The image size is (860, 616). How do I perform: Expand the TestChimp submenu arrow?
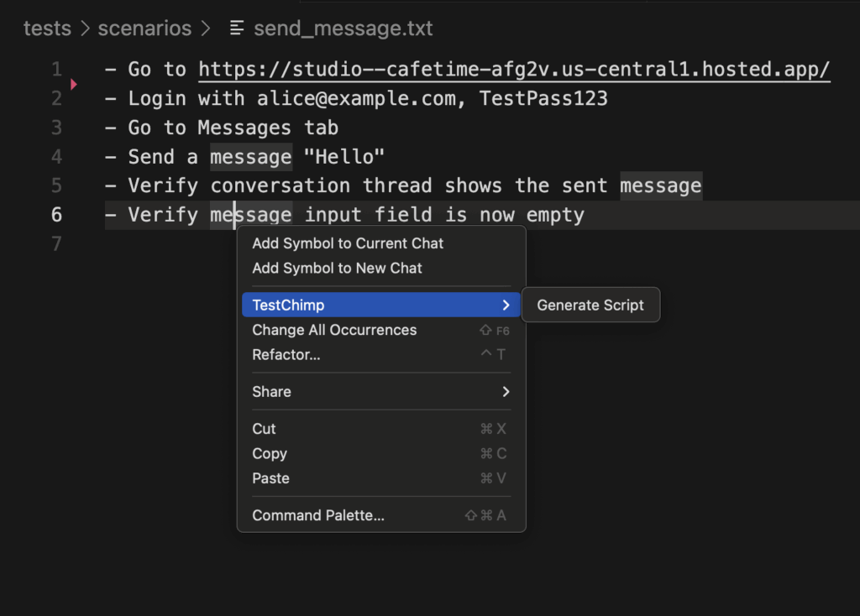pyautogui.click(x=506, y=305)
